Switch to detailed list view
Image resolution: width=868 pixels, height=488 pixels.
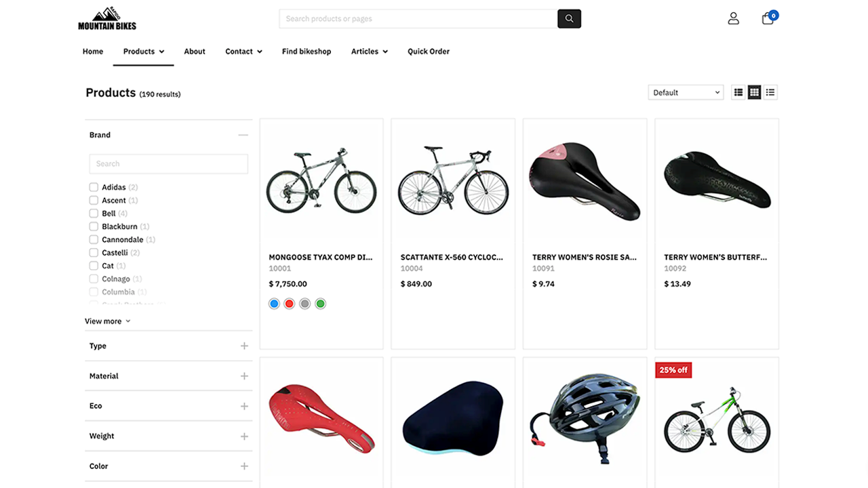(x=770, y=91)
